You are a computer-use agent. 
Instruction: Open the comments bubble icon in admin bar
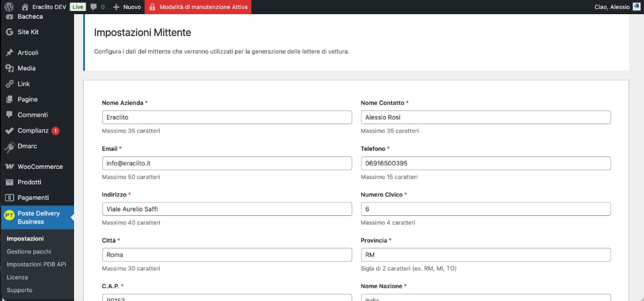[x=93, y=7]
